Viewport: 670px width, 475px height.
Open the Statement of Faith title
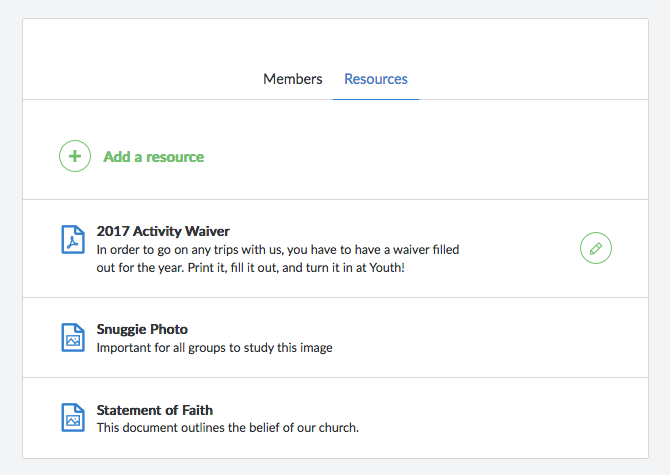point(155,410)
